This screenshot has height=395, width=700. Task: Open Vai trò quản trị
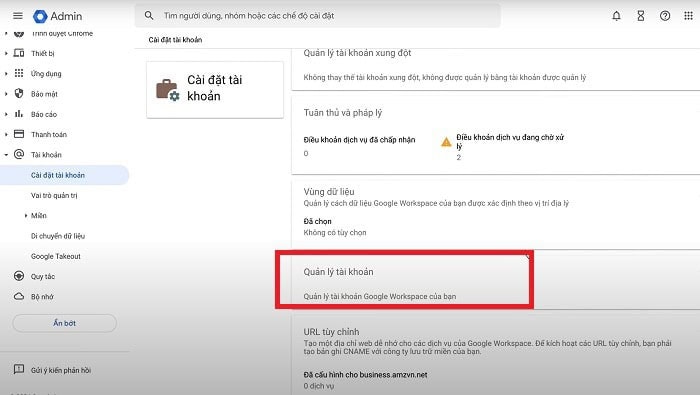pos(54,195)
